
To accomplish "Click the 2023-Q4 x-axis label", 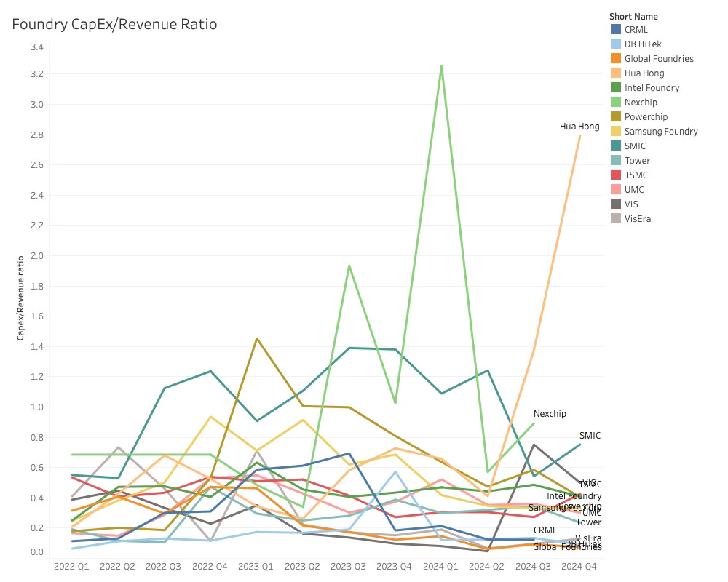I will [x=394, y=567].
